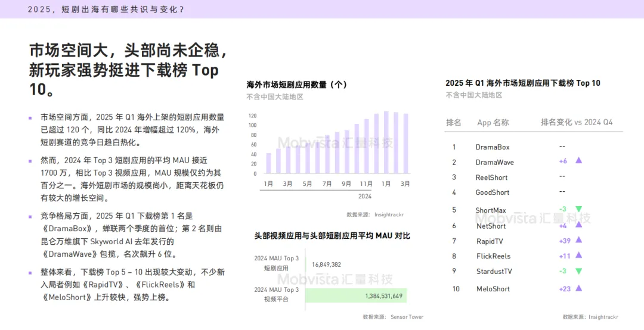
Task: Click the 数据来源: Sensor Tower note
Action: [392, 317]
